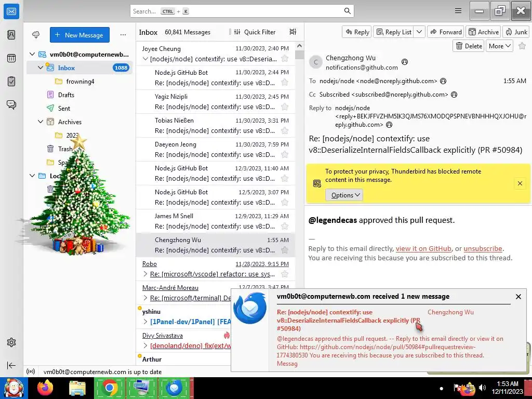Click New Message button

pyautogui.click(x=79, y=35)
